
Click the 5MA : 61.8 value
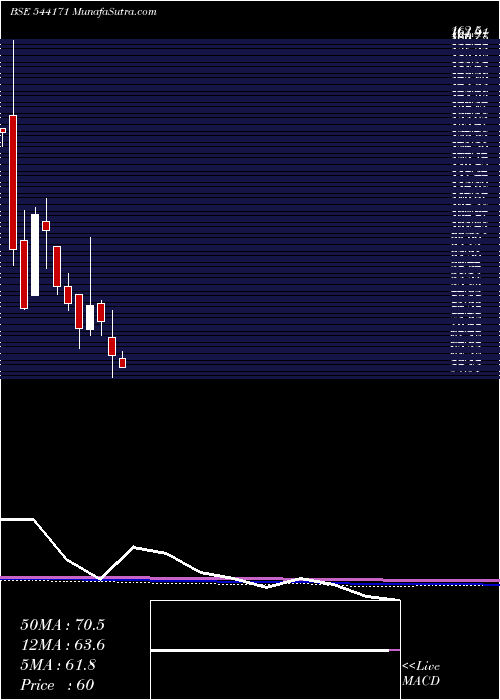click(58, 665)
